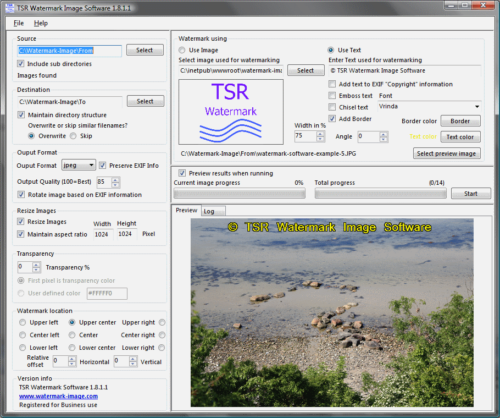Image resolution: width=500 pixels, height=418 pixels.
Task: Open the Font dropdown showing Vrinda
Action: click(429, 106)
